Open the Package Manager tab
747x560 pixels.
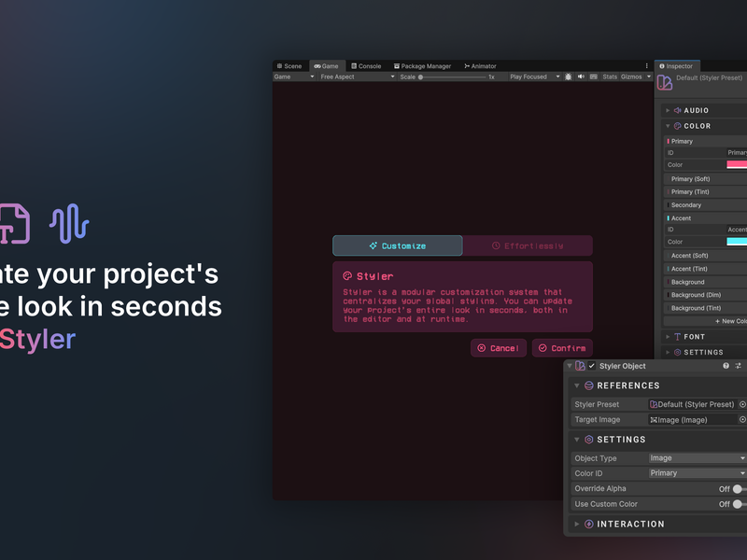click(422, 66)
